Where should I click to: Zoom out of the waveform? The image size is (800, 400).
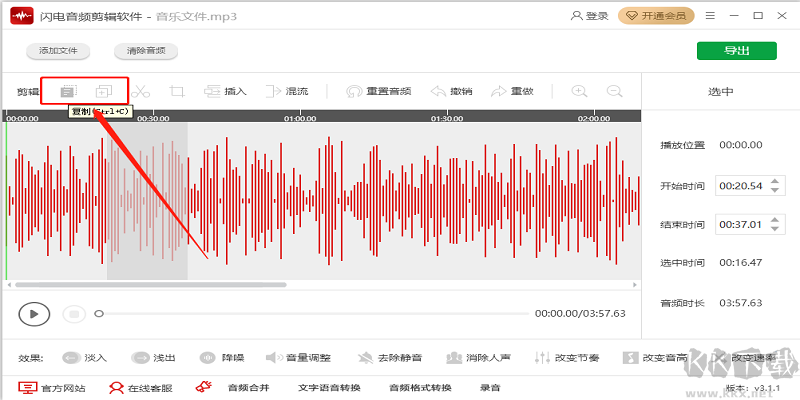pyautogui.click(x=614, y=91)
